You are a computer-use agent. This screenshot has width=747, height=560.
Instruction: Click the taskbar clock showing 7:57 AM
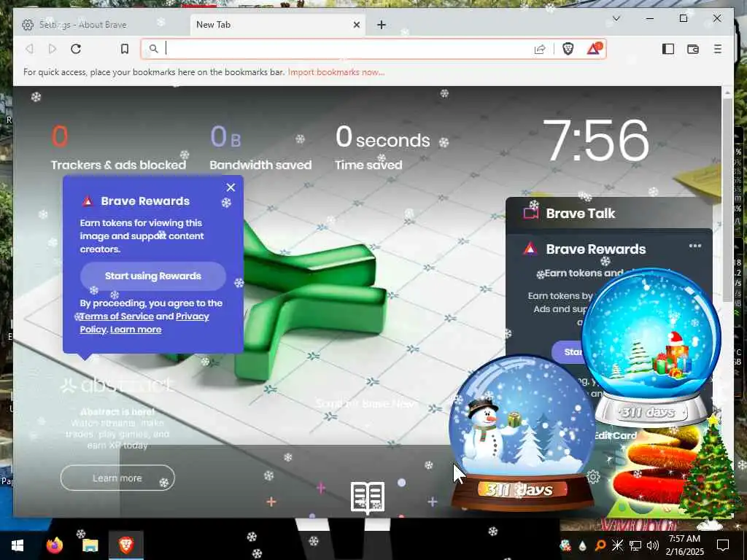point(684,545)
